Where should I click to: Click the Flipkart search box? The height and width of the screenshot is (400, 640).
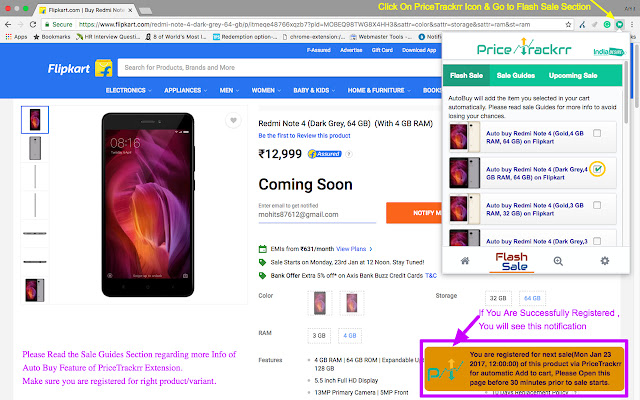tap(280, 68)
